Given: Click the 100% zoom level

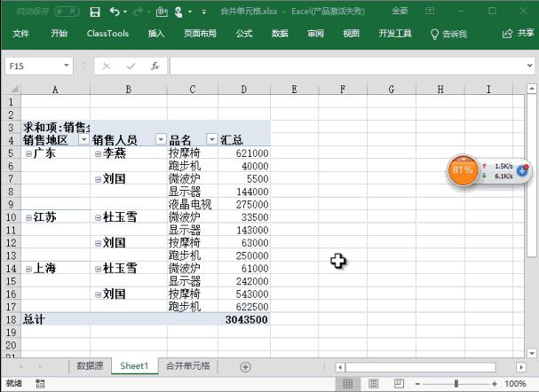Looking at the screenshot, I should tap(515, 383).
